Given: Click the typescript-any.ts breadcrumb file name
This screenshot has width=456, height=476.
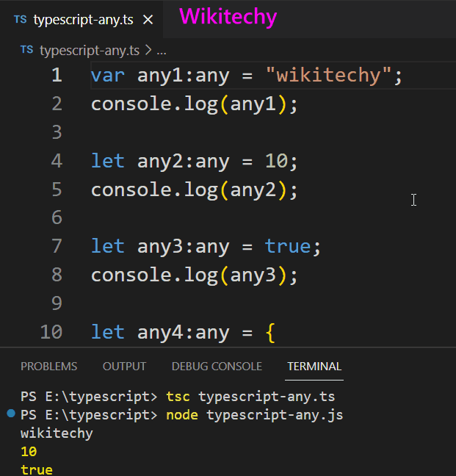Looking at the screenshot, I should 87,50.
